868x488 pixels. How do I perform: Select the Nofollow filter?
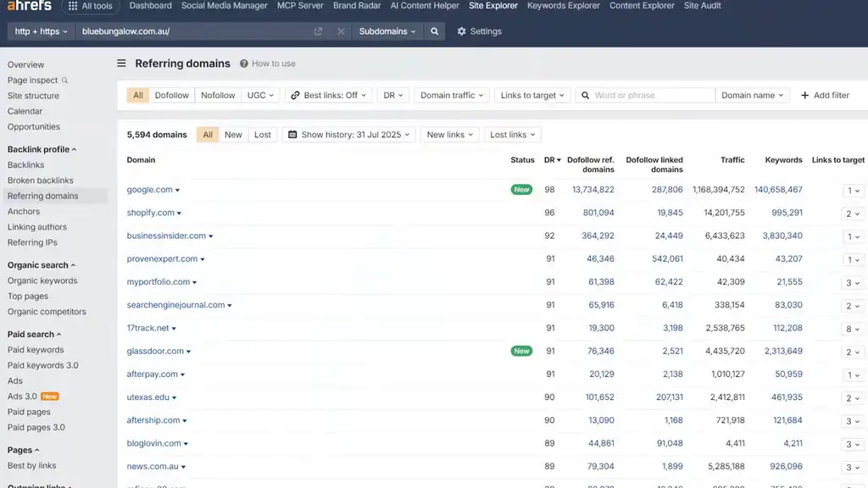pyautogui.click(x=218, y=95)
